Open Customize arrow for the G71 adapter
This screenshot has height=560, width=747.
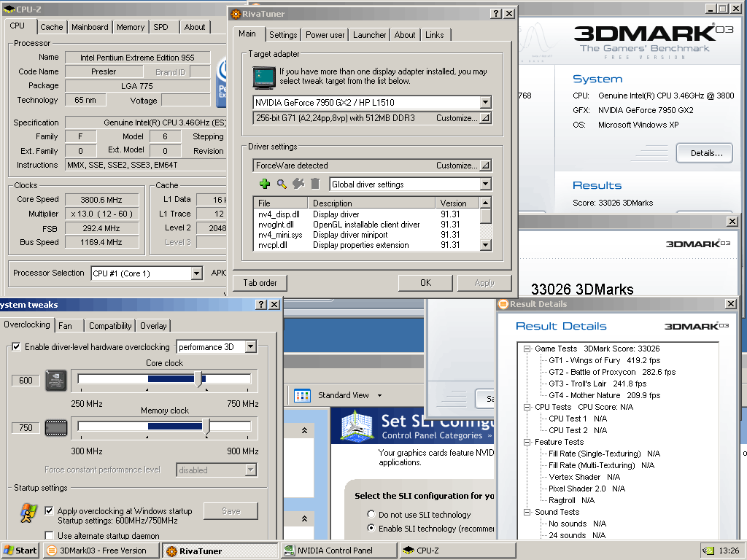tap(485, 118)
